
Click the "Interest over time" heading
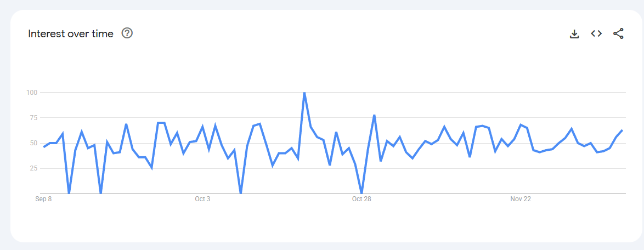[x=71, y=34]
